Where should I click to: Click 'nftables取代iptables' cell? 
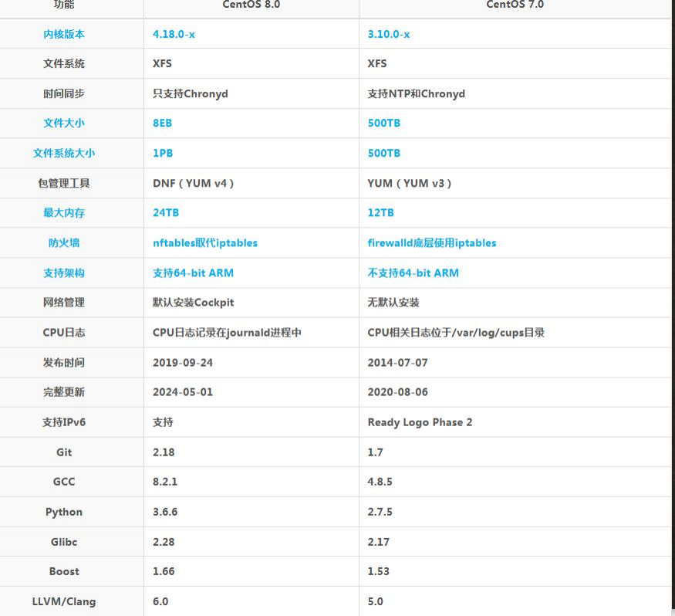pos(205,242)
